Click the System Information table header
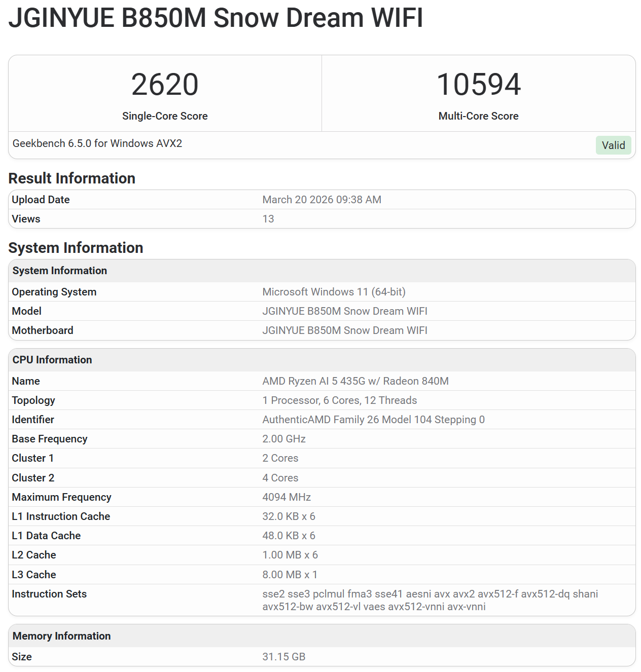Image resolution: width=641 pixels, height=672 pixels. [322, 271]
